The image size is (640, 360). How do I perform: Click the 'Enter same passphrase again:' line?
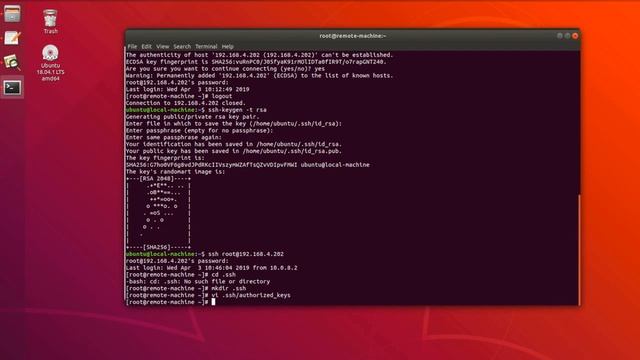(174, 137)
